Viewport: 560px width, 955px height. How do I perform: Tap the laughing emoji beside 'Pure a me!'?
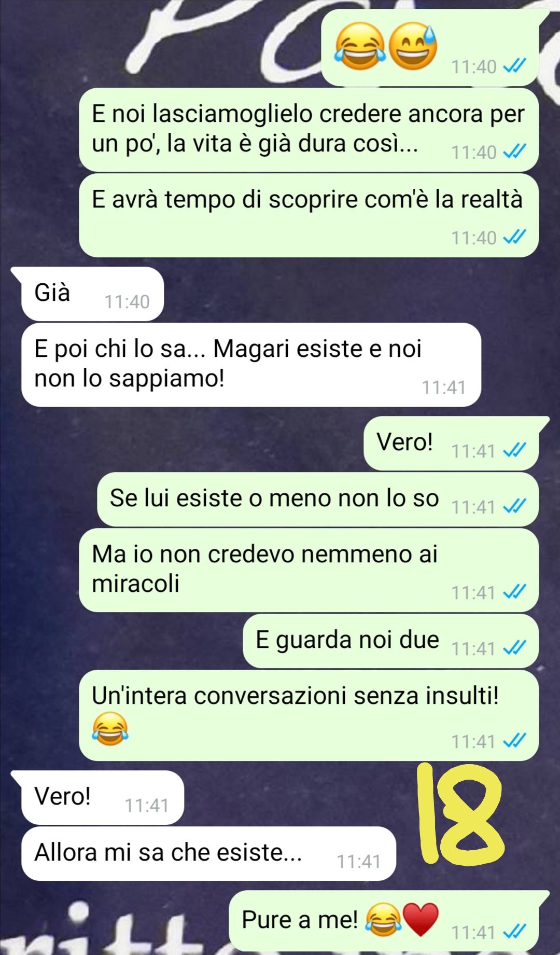[x=383, y=919]
